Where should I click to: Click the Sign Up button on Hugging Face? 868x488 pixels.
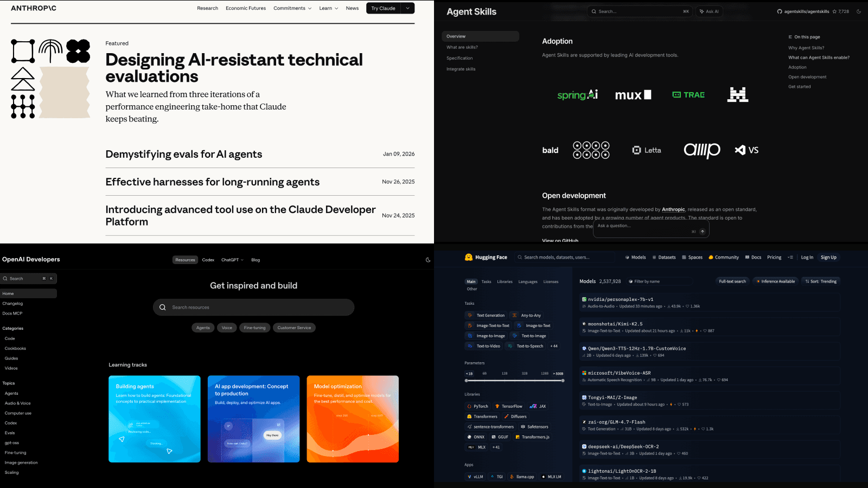pyautogui.click(x=828, y=258)
